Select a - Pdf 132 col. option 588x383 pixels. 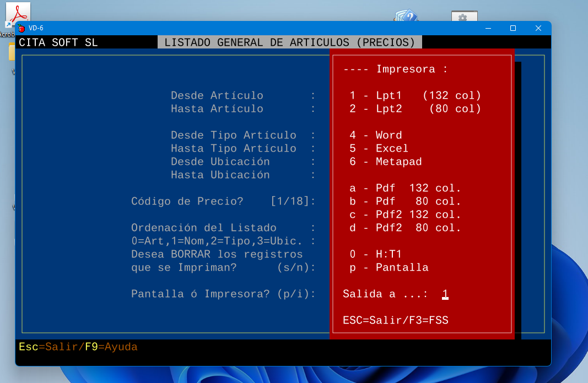pos(405,188)
